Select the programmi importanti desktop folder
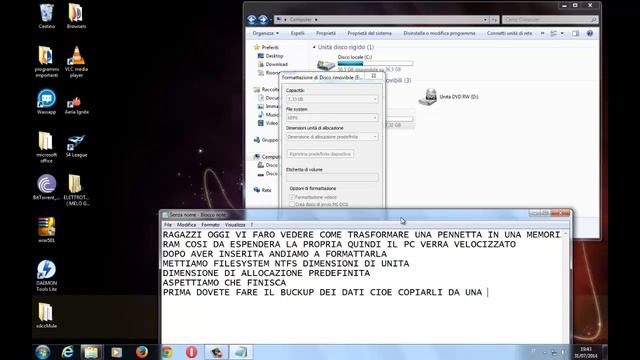 click(47, 61)
